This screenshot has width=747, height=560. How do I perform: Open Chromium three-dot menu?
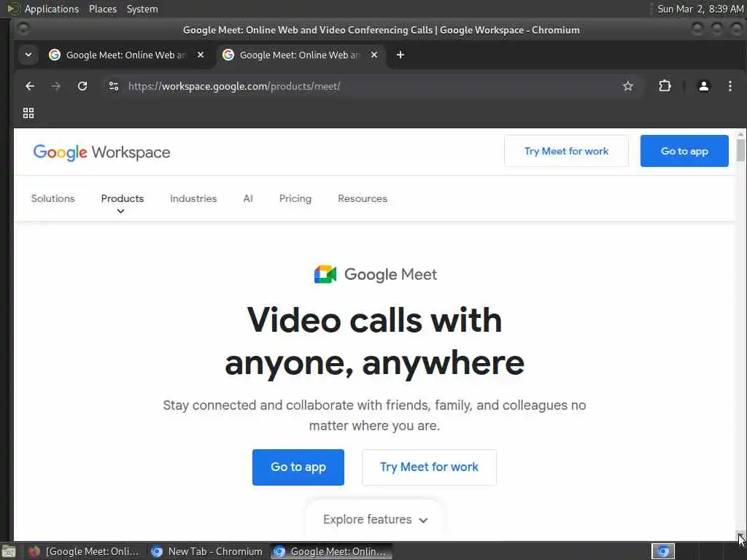[x=729, y=86]
